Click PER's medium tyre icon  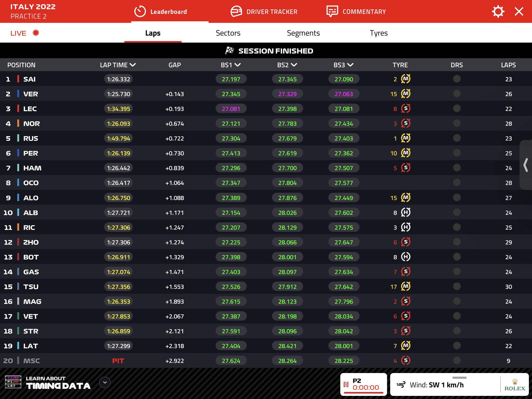(406, 153)
